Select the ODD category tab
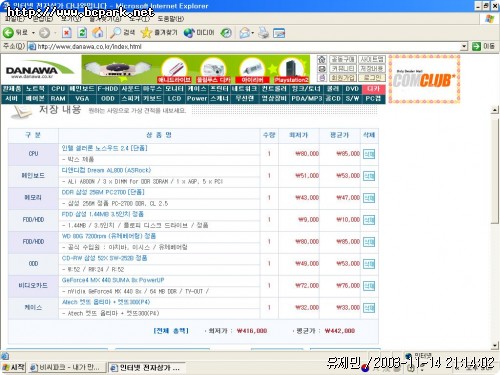This screenshot has width=500, height=375. pos(108,98)
